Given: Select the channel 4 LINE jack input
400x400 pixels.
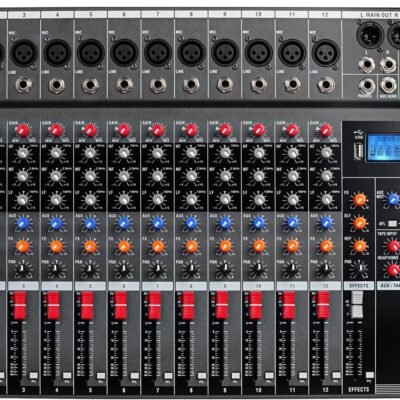Looking at the screenshot, I should (x=57, y=85).
